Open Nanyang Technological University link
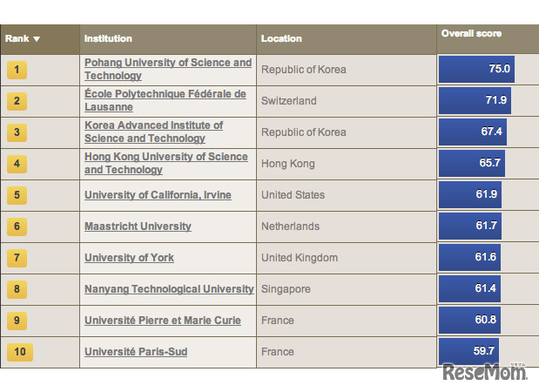Viewport: 539px width, 392px height. (169, 289)
